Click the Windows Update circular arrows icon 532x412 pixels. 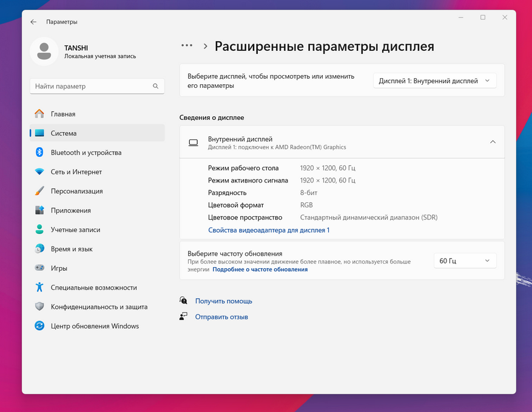(39, 326)
